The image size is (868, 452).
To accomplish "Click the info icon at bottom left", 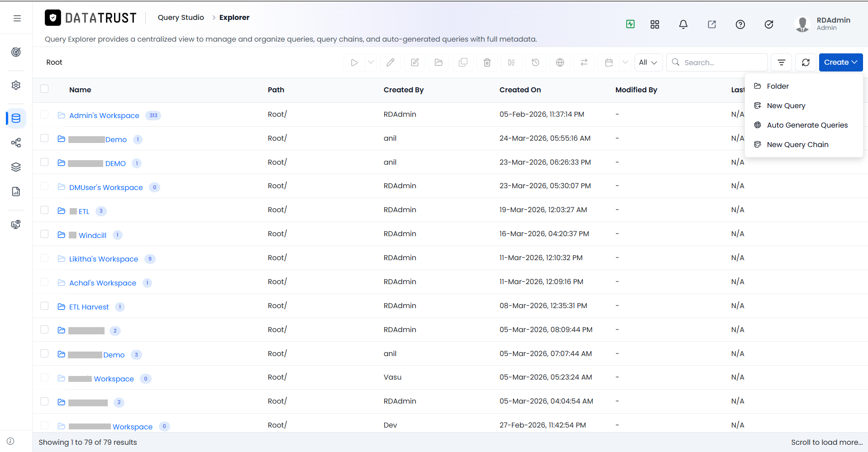I will [x=10, y=441].
